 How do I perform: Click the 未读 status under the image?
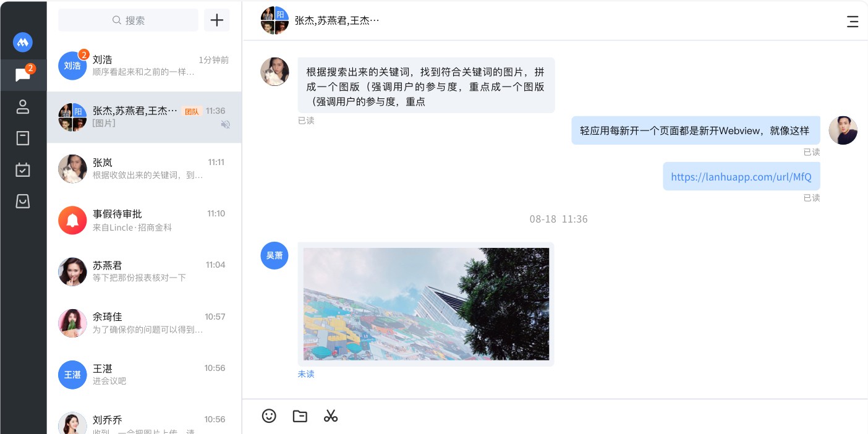pos(306,374)
